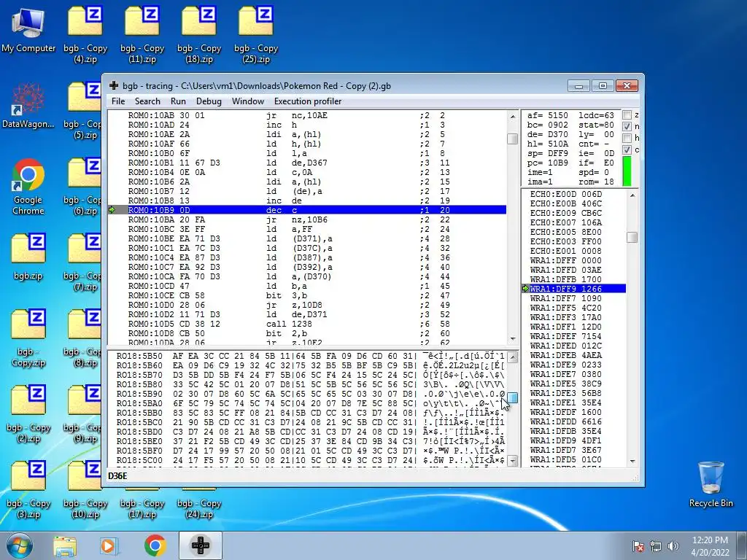Select bgb - Copy.zip on desktop

click(28, 338)
